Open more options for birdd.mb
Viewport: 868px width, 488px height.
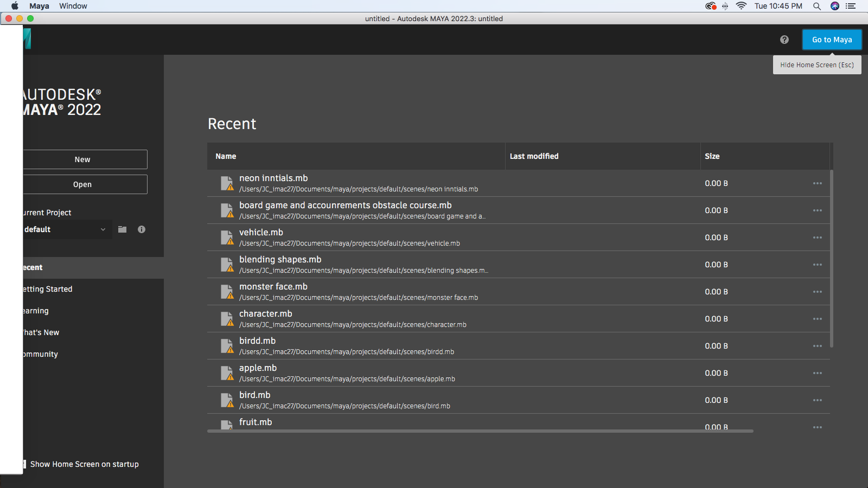click(818, 346)
